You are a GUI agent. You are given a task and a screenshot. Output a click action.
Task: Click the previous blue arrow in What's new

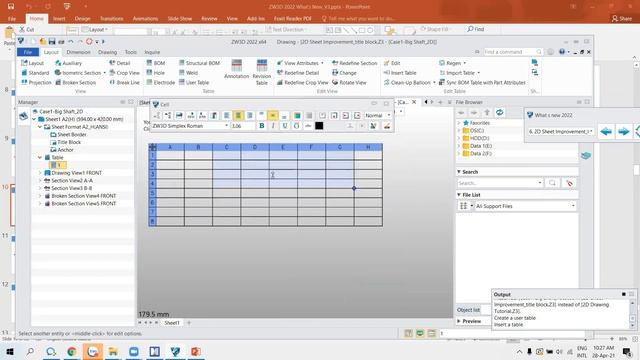[606, 131]
